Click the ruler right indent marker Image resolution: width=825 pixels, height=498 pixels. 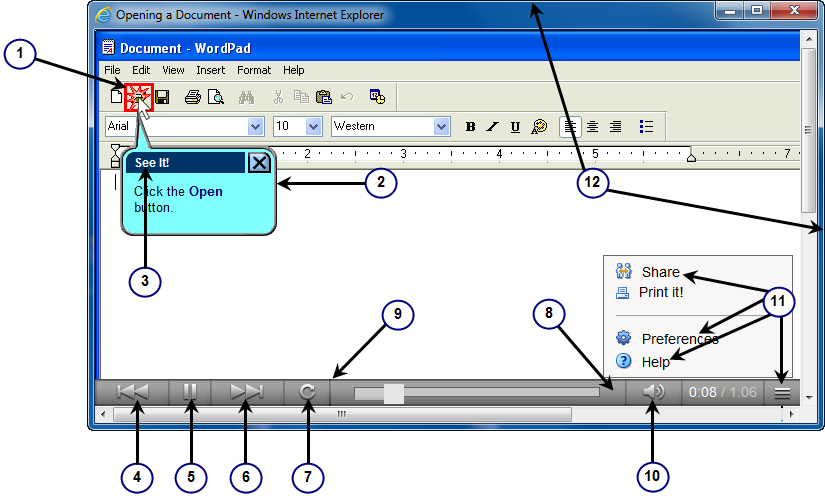coord(691,157)
